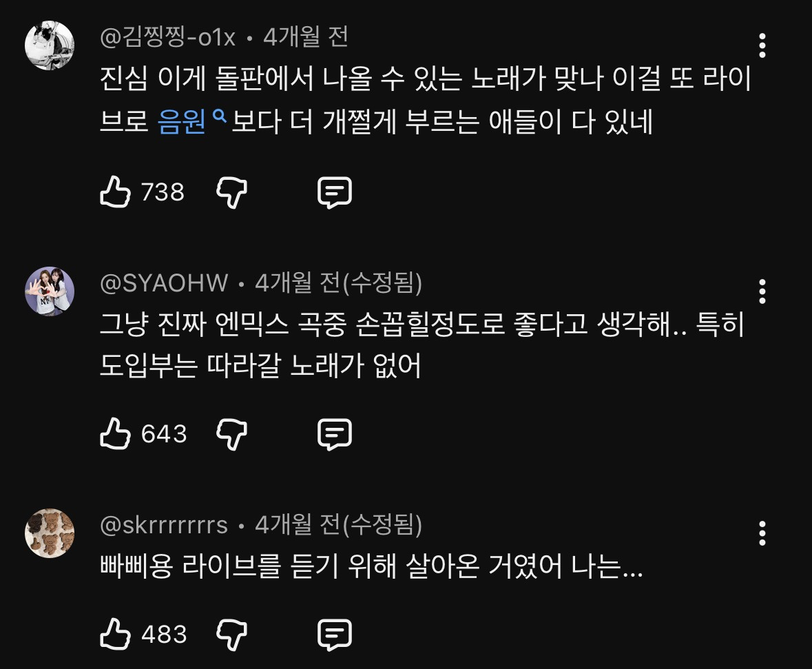Image resolution: width=812 pixels, height=669 pixels.
Task: Like the comment by @skrrrrrrrs
Action: tap(115, 634)
